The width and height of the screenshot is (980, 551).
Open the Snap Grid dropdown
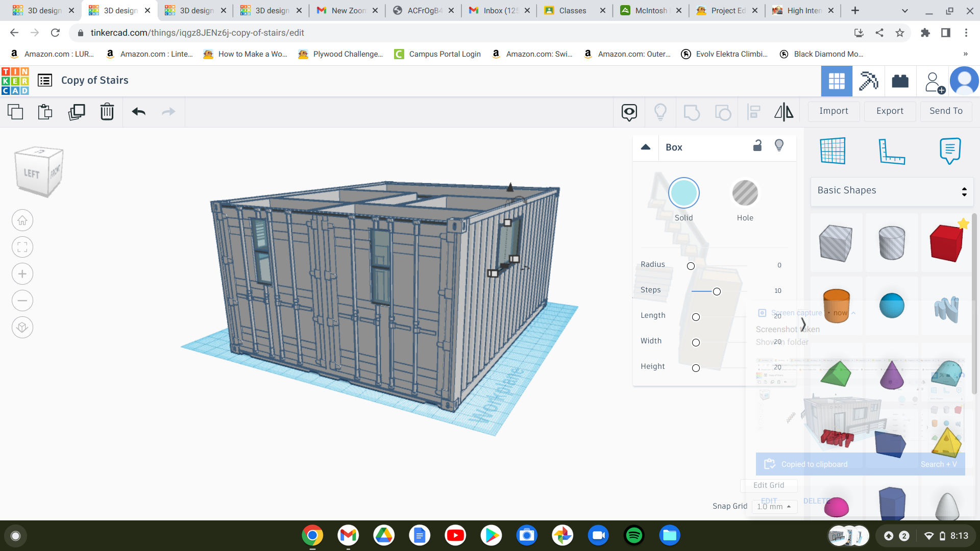[x=773, y=506]
